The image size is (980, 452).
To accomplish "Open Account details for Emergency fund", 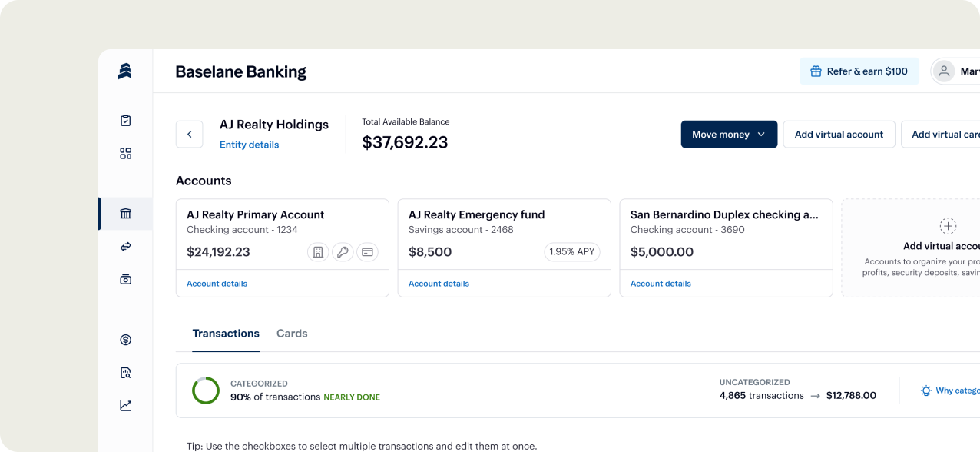I will pos(439,284).
